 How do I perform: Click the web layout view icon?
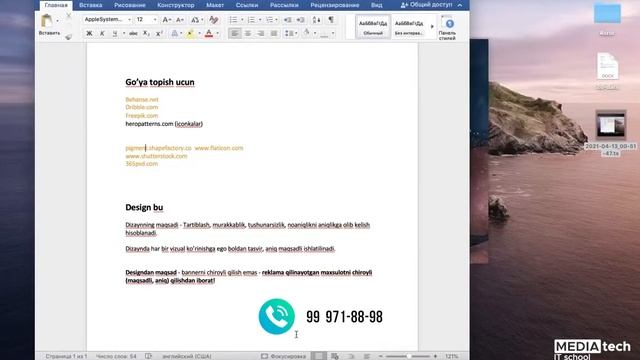pyautogui.click(x=335, y=356)
